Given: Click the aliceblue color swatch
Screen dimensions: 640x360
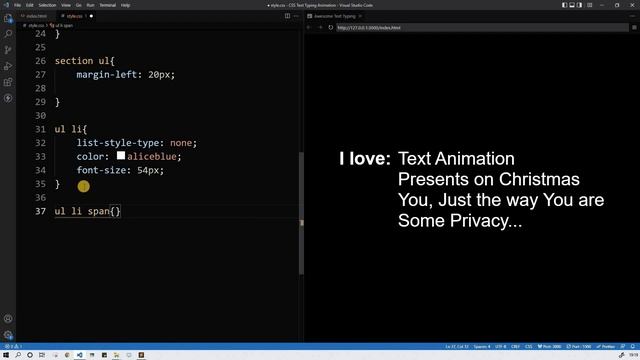Looking at the screenshot, I should point(121,156).
